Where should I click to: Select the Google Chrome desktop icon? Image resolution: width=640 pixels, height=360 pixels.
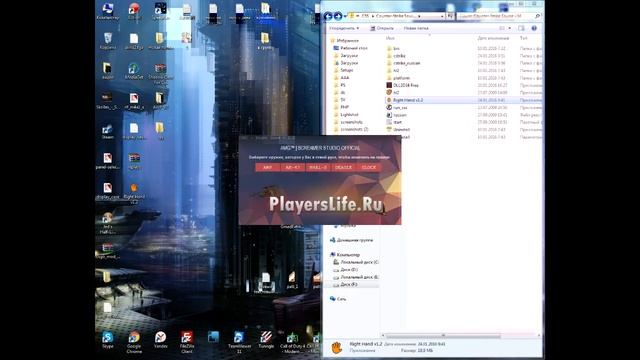pyautogui.click(x=134, y=342)
